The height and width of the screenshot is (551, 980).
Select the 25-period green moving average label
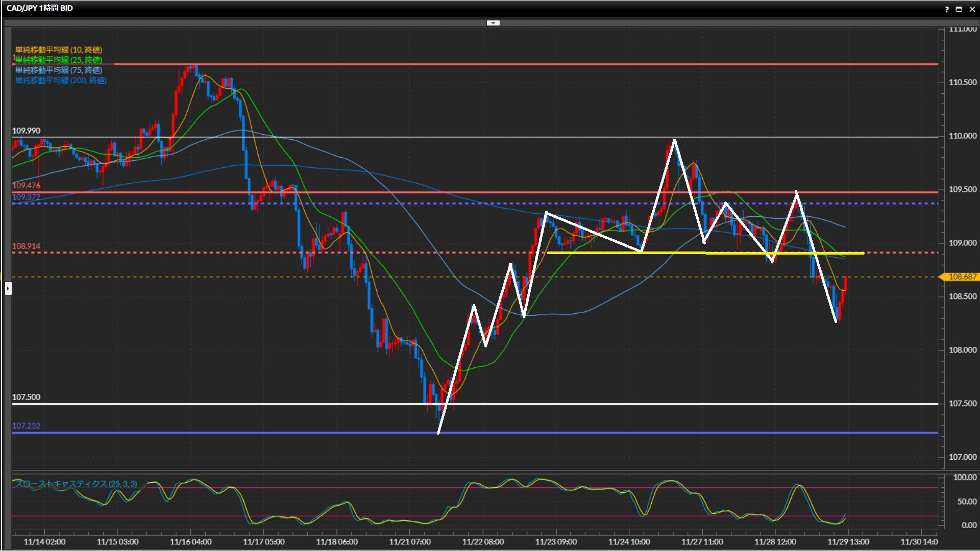[x=59, y=60]
